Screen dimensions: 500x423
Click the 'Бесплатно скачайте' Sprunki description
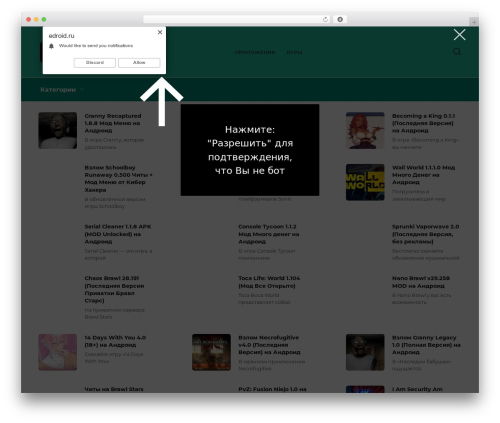(426, 254)
